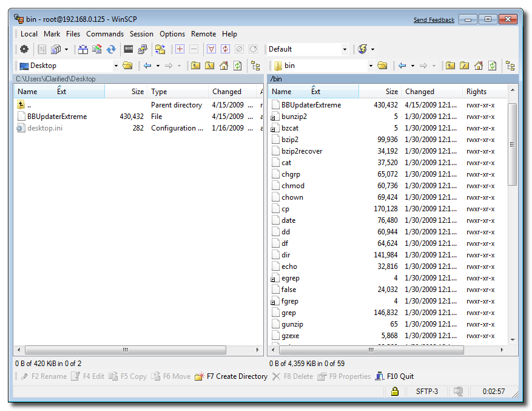Sort the remote panel by Size column
The height and width of the screenshot is (411, 532).
coord(391,92)
